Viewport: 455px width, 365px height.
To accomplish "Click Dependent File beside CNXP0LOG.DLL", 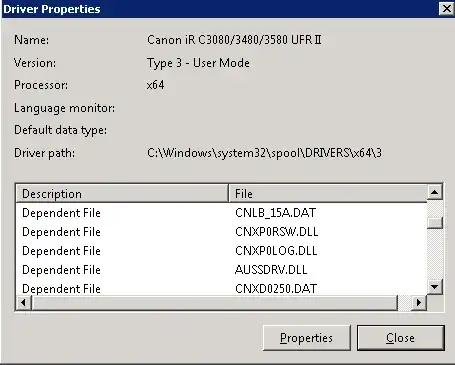I will [61, 251].
